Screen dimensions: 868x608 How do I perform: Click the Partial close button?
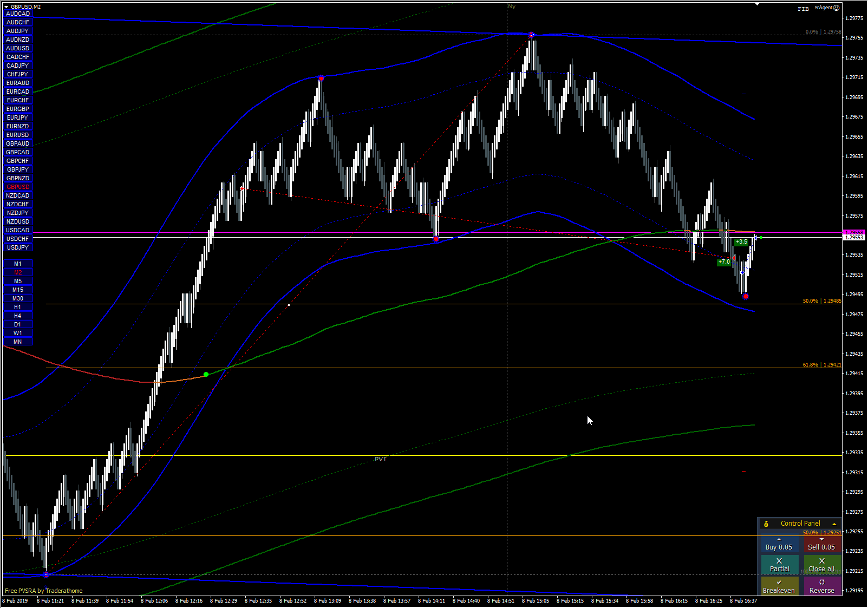click(x=779, y=565)
